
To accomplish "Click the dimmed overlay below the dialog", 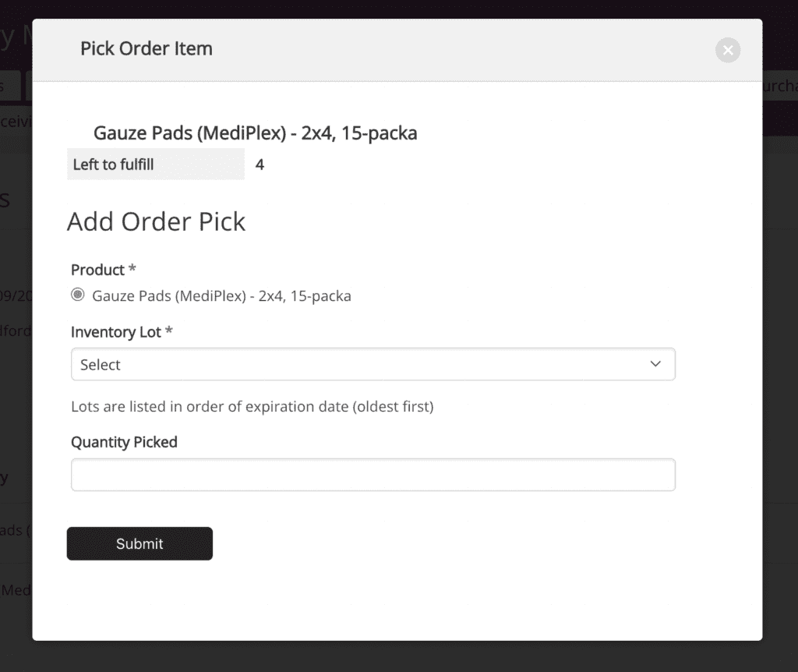I will (399, 656).
